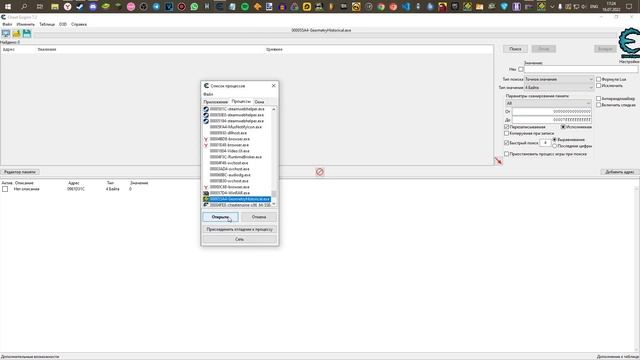Select the Последние цифры radio button
Image resolution: width=640 pixels, height=360 pixels.
pos(555,146)
